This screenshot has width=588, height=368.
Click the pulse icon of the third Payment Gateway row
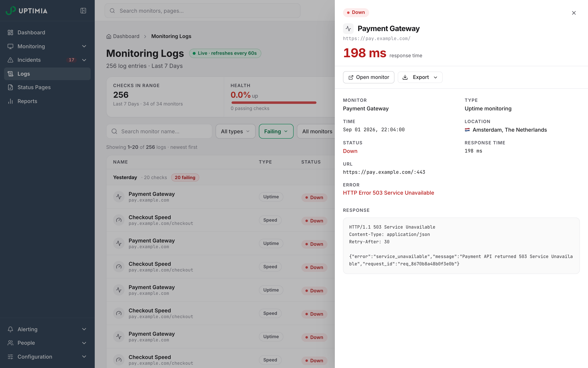[119, 290]
